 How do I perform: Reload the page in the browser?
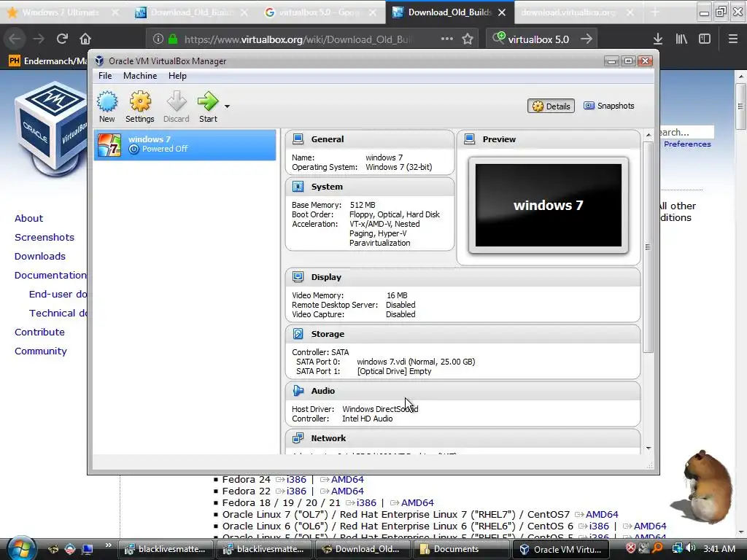pyautogui.click(x=62, y=39)
